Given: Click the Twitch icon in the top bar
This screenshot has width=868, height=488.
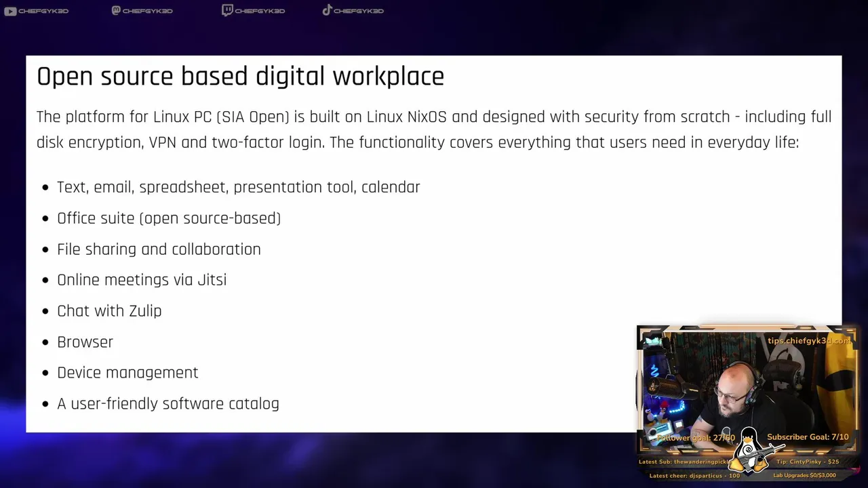Looking at the screenshot, I should coord(227,11).
